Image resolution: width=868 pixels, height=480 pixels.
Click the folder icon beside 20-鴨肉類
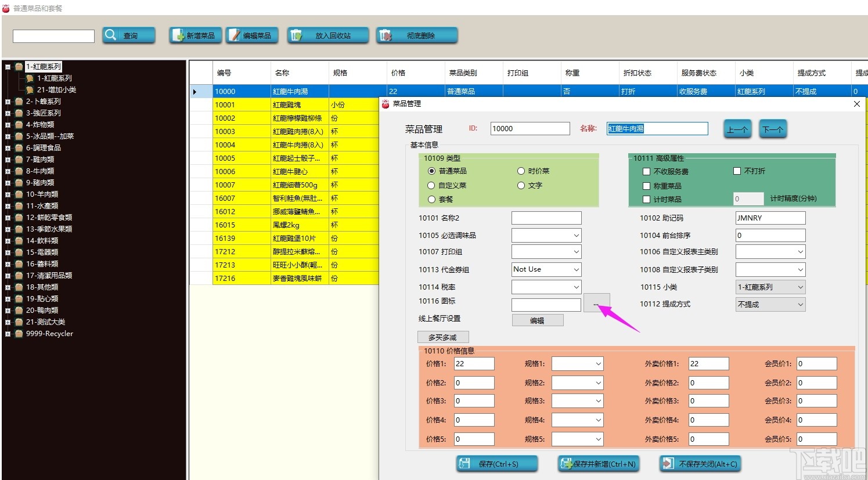coord(19,311)
